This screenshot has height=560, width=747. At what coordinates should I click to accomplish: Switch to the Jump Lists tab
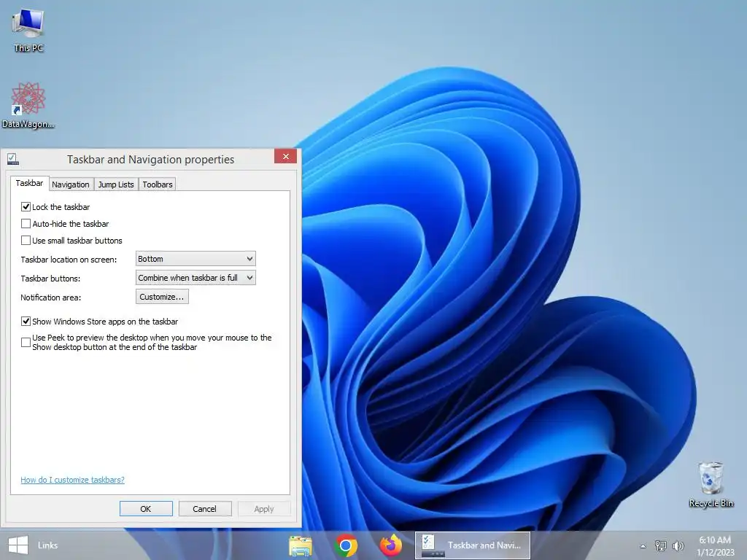(x=116, y=184)
